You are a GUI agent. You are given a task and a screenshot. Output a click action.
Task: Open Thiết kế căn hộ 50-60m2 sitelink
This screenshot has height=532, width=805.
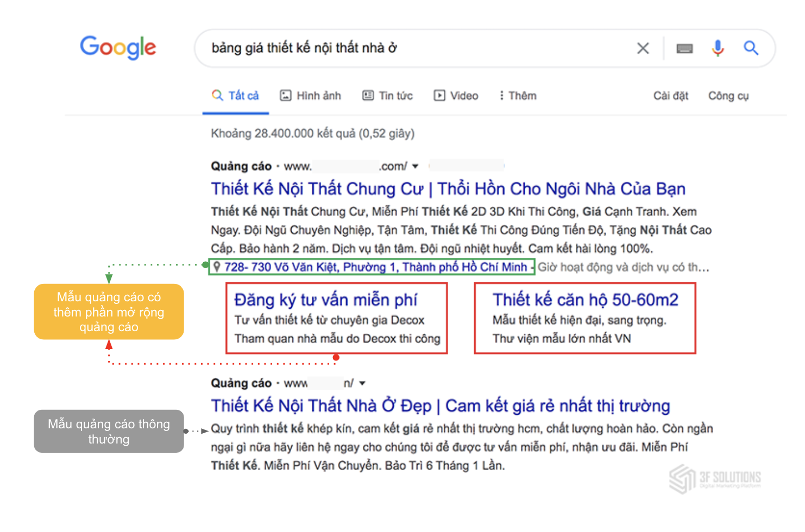586,300
